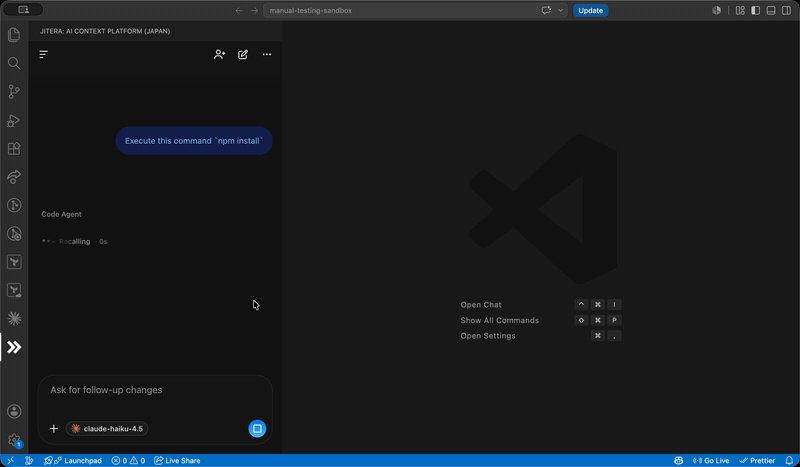Click 'Show All Commands' shortcut text
The height and width of the screenshot is (467, 800).
pos(499,321)
